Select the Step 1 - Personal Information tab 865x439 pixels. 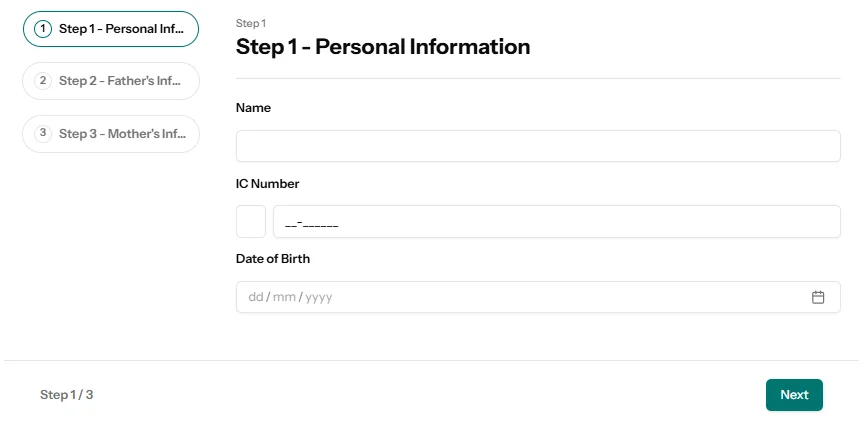121,29
